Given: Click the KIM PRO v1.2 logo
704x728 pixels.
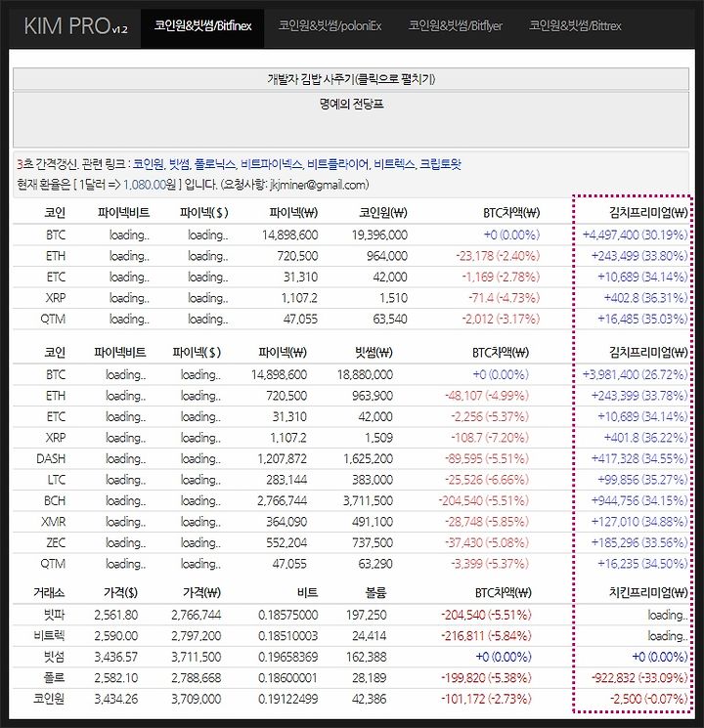Looking at the screenshot, I should 75,26.
